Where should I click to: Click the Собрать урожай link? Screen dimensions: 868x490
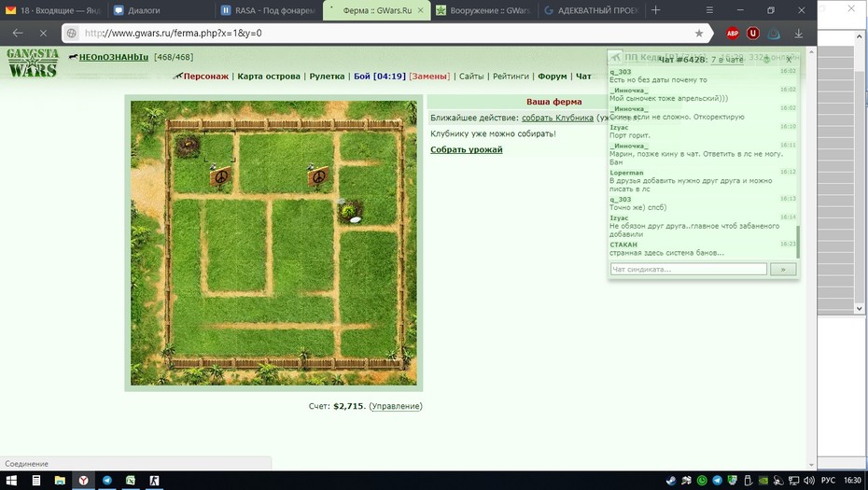pyautogui.click(x=466, y=149)
